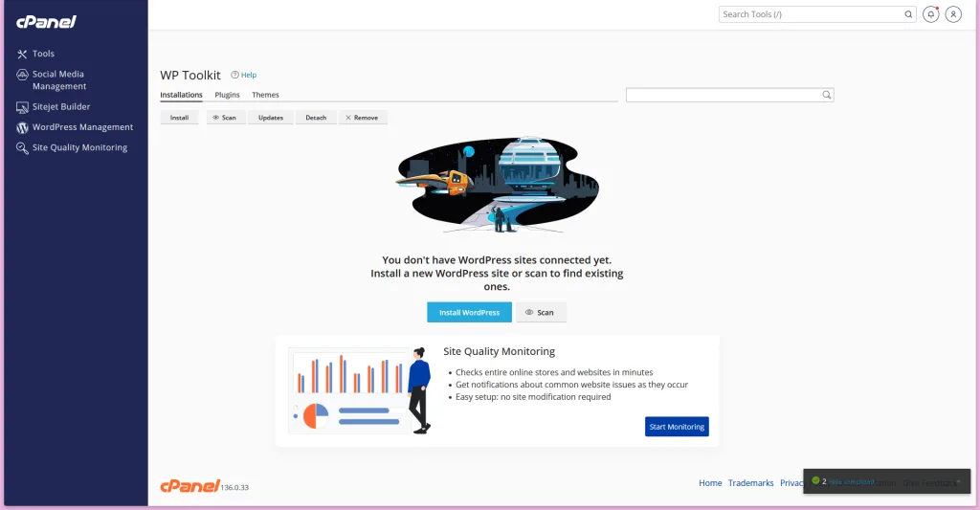Screen dimensions: 980x510
Task: Click the Social Media Management icon
Action: coord(22,75)
